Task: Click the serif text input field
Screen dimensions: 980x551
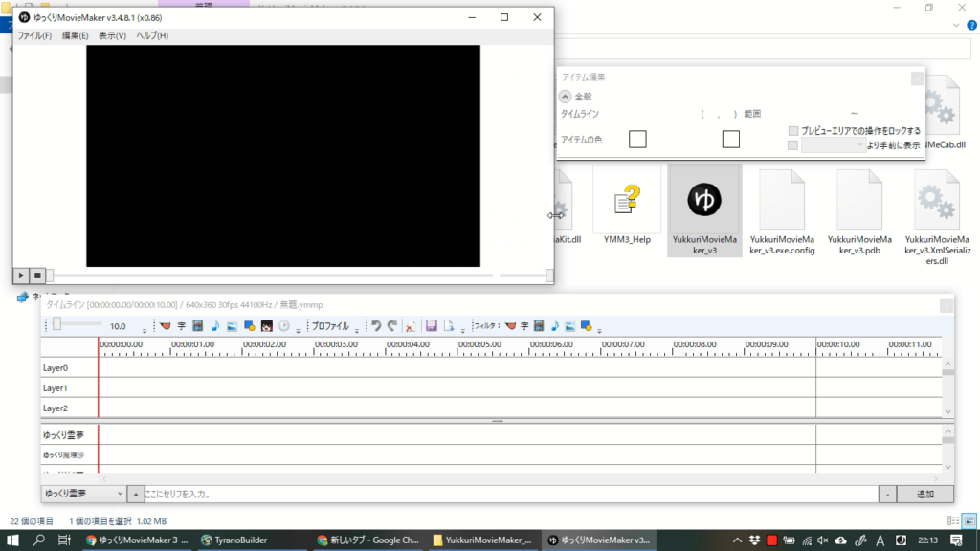Action: point(511,494)
